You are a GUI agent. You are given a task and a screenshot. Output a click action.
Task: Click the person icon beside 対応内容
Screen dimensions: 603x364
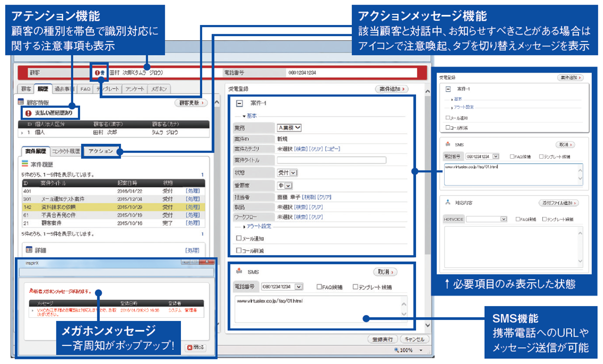pos(447,202)
